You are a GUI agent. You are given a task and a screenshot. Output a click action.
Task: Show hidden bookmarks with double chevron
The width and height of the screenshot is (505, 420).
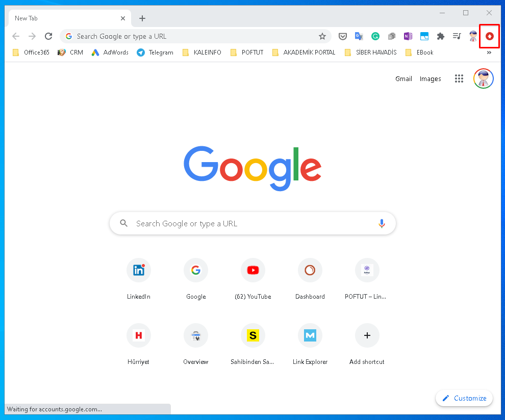click(x=489, y=52)
